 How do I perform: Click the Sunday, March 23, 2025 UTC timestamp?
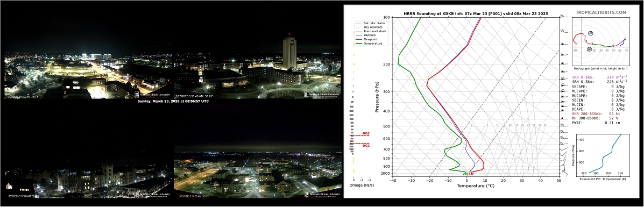point(173,101)
